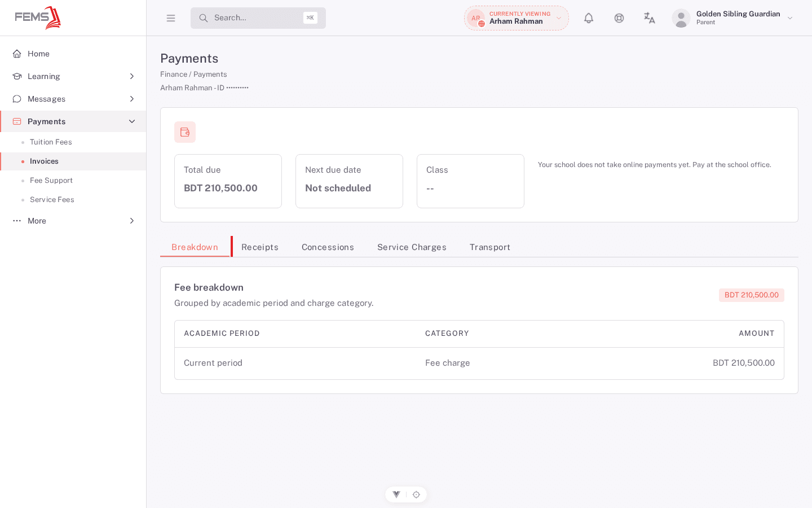Switch to the Transport tab
The width and height of the screenshot is (812, 508).
coord(490,247)
